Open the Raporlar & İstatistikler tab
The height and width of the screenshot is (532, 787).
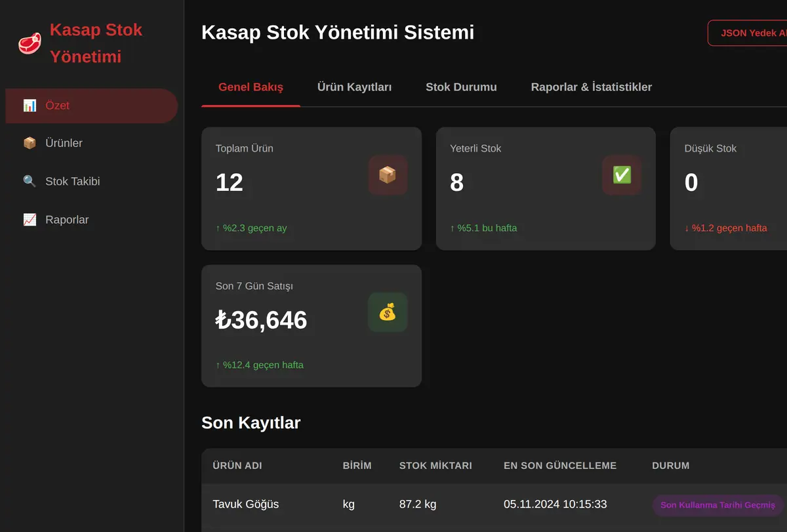click(x=592, y=87)
